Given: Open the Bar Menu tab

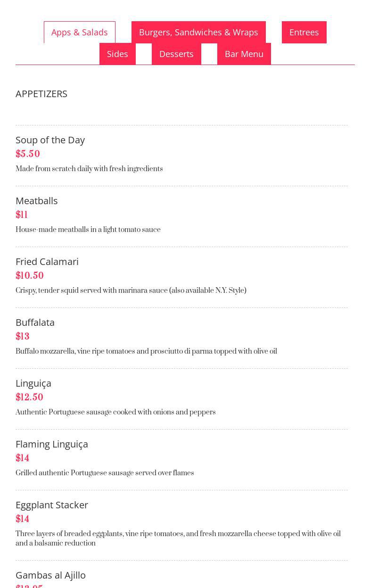Looking at the screenshot, I should 244,54.
